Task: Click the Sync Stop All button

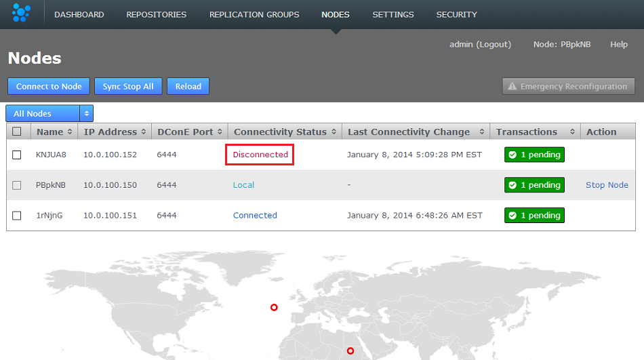Action: pos(128,86)
